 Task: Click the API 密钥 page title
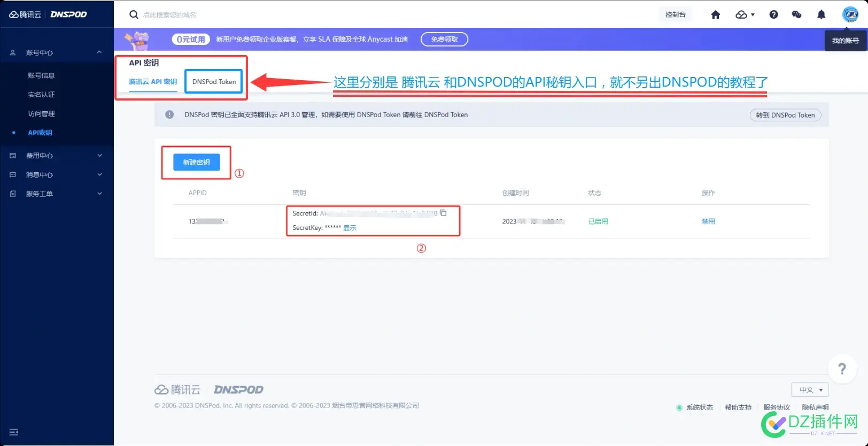[144, 63]
